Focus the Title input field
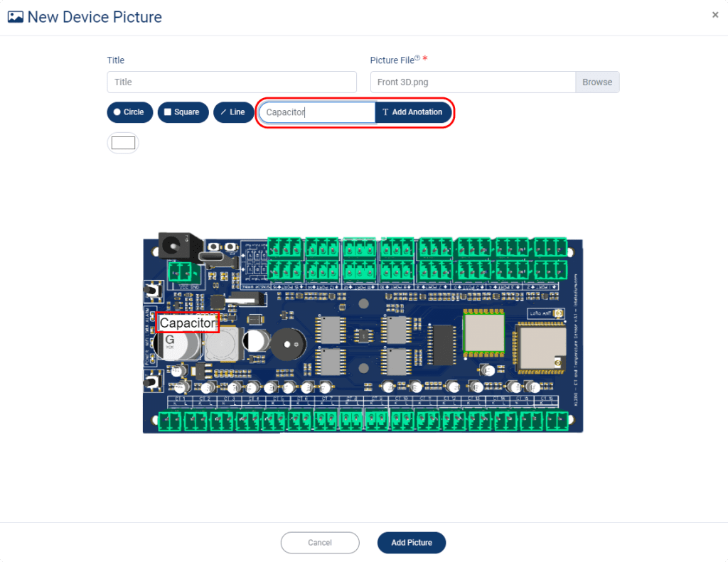 point(232,82)
